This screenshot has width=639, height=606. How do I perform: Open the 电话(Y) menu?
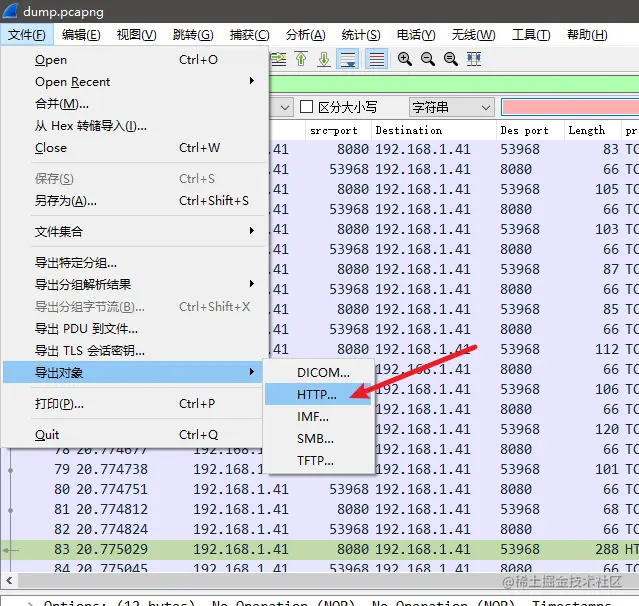(416, 35)
